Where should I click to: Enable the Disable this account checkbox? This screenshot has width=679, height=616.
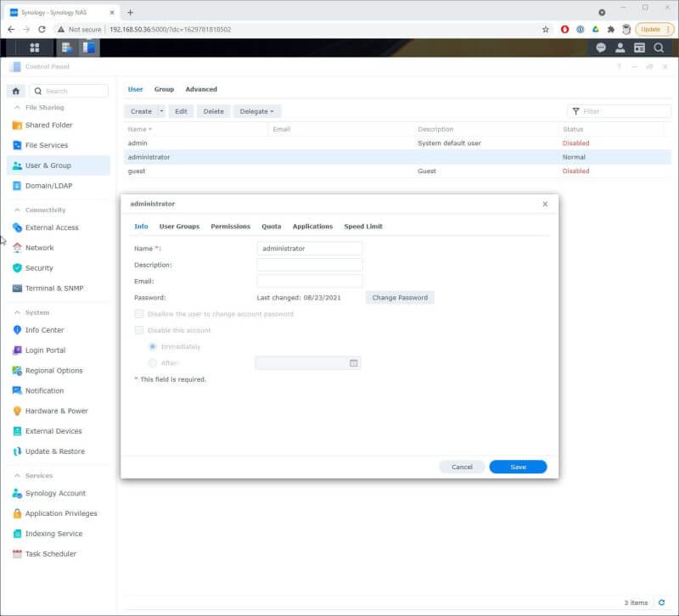pyautogui.click(x=139, y=330)
